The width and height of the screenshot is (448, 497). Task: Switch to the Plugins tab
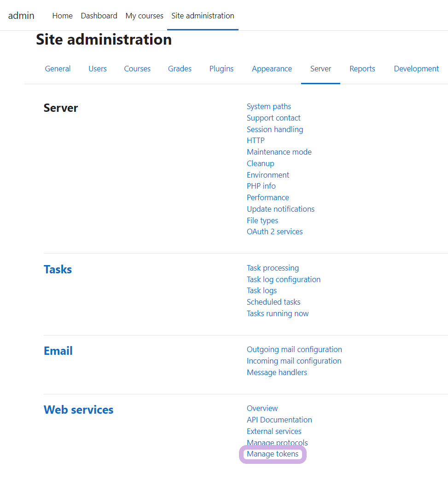(x=221, y=69)
